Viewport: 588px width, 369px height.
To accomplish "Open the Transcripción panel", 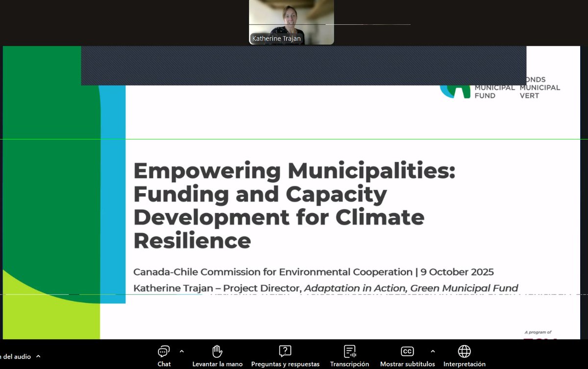I will click(x=349, y=355).
